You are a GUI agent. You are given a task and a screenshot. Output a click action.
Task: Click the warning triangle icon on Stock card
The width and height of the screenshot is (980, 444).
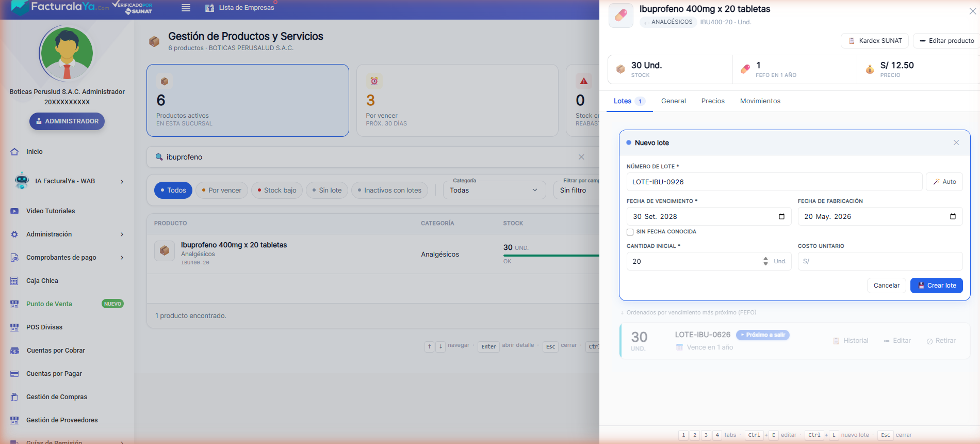[584, 81]
